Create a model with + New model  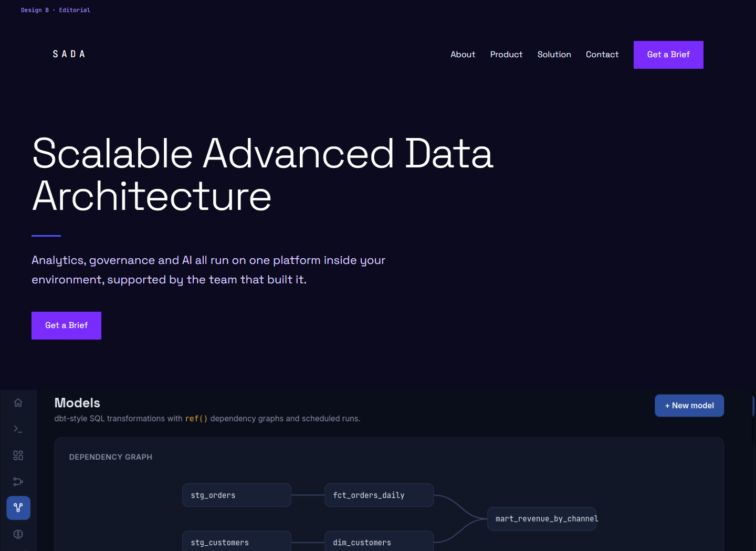[x=689, y=406]
